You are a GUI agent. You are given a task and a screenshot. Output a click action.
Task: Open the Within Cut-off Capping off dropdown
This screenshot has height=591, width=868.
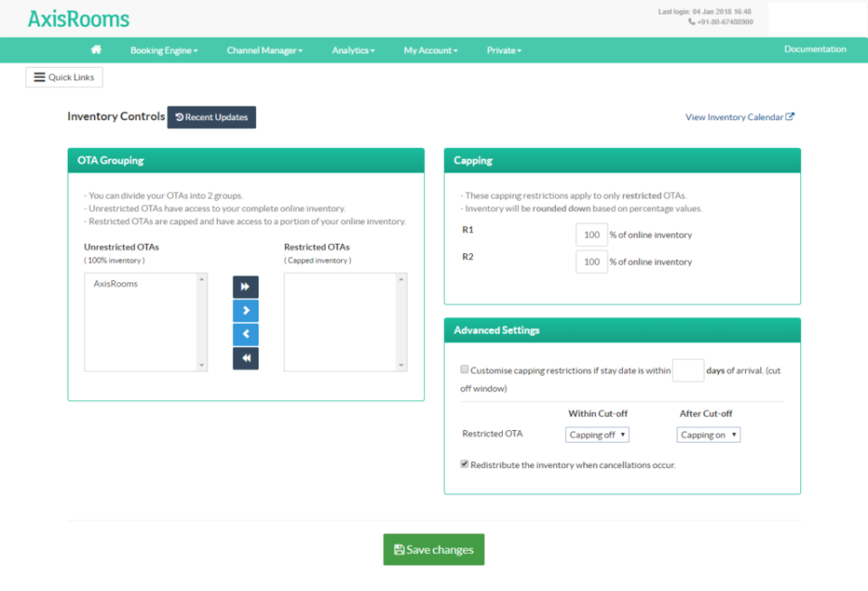tap(598, 435)
